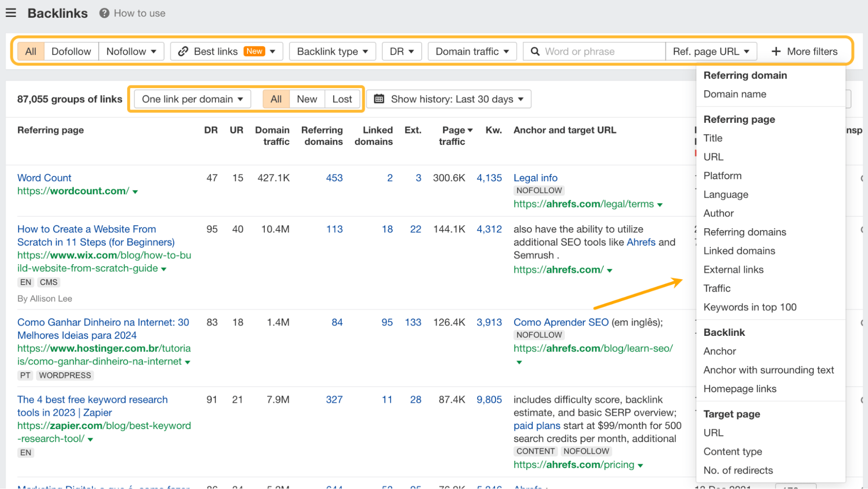The height and width of the screenshot is (489, 868).
Task: Click the How to use question mark icon
Action: tap(104, 13)
